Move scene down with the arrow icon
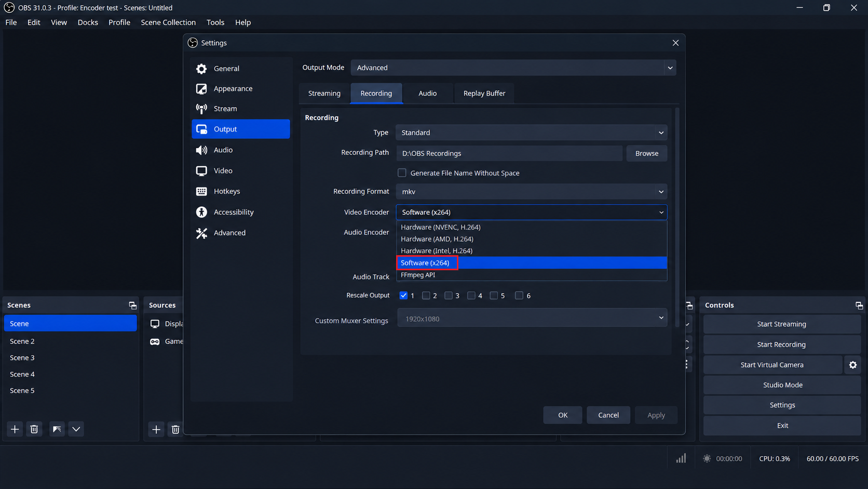 76,429
